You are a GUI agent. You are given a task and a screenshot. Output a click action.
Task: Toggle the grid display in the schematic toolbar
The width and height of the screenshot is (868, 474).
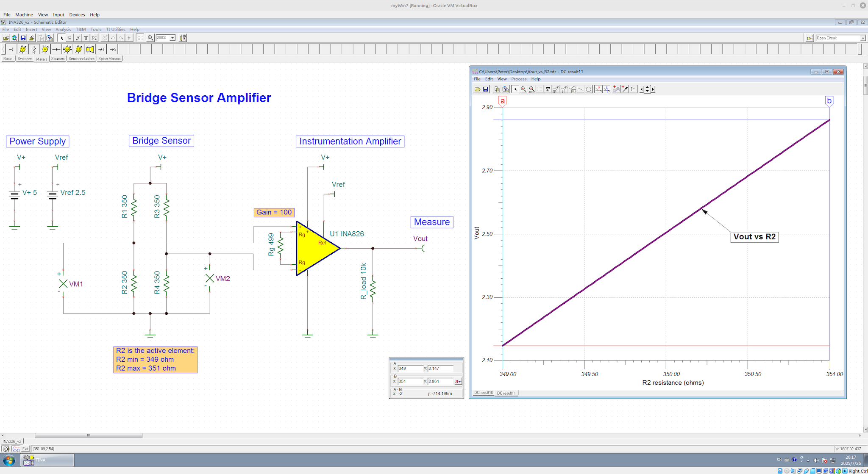pos(140,38)
